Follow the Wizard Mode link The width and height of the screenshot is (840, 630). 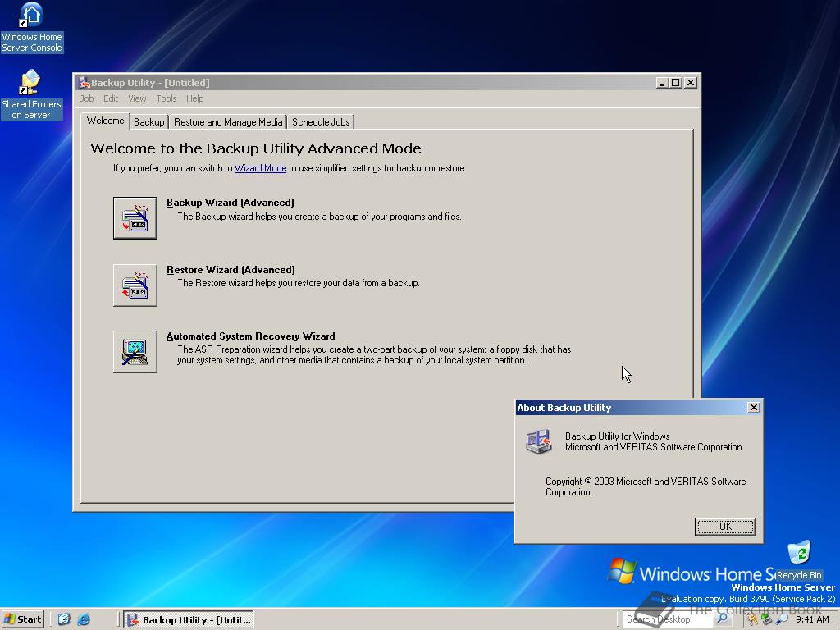(x=260, y=168)
